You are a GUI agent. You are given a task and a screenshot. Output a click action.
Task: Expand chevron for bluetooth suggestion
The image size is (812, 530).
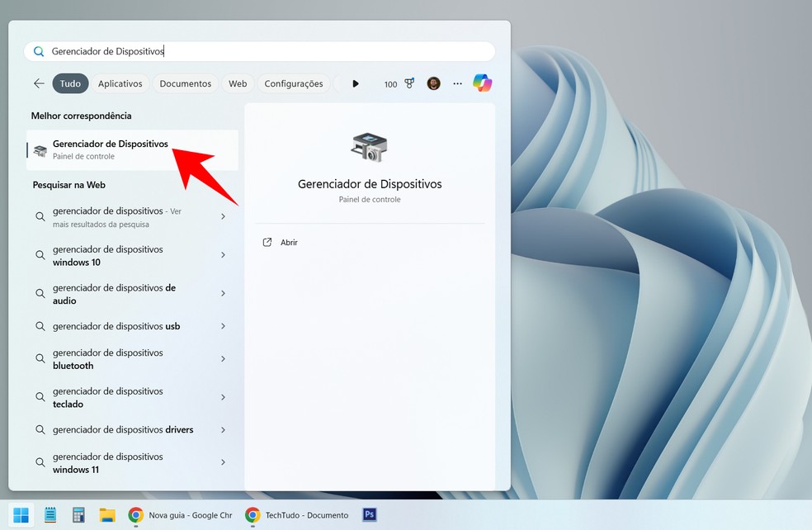(223, 358)
